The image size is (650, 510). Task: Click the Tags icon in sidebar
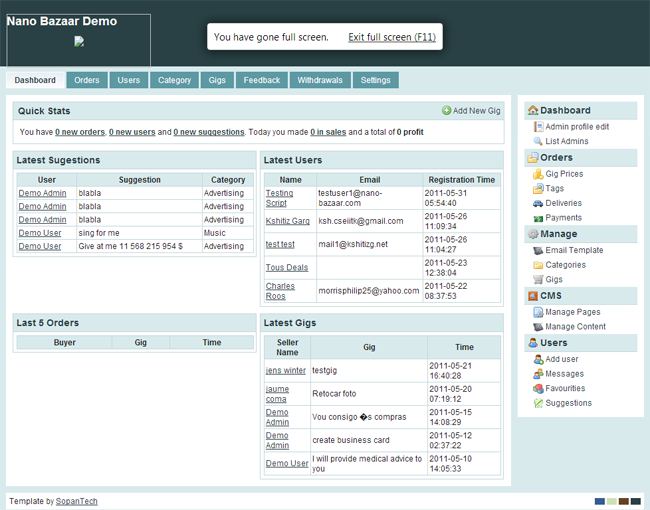pos(538,189)
